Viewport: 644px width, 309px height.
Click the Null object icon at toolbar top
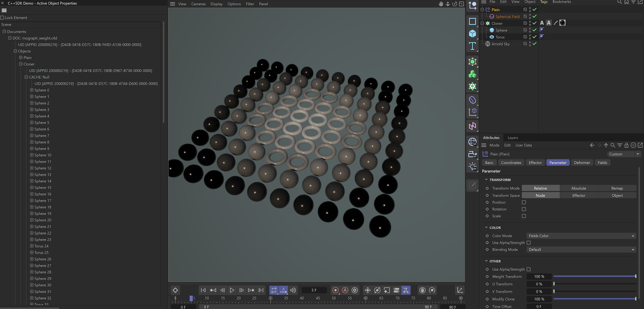point(472,5)
